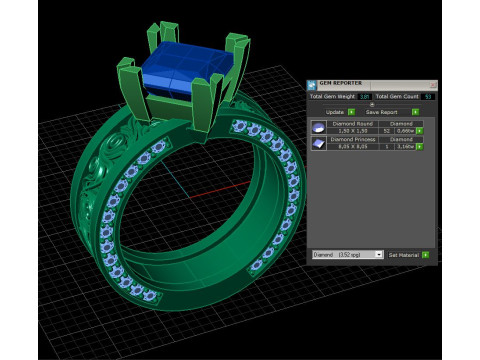Screen dimensions: 480x360
Task: Click the Diamond Round name cell
Action: tap(353, 124)
